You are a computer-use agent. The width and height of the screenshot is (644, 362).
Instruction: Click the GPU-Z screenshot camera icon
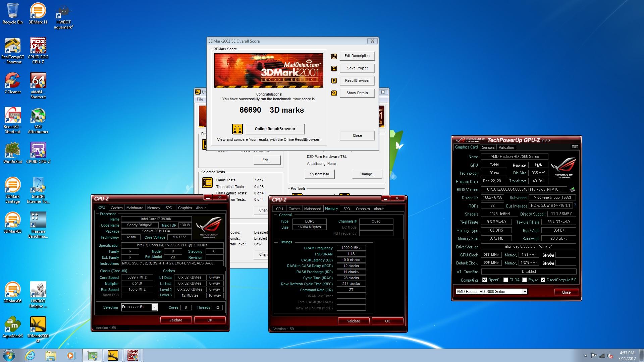click(x=575, y=147)
